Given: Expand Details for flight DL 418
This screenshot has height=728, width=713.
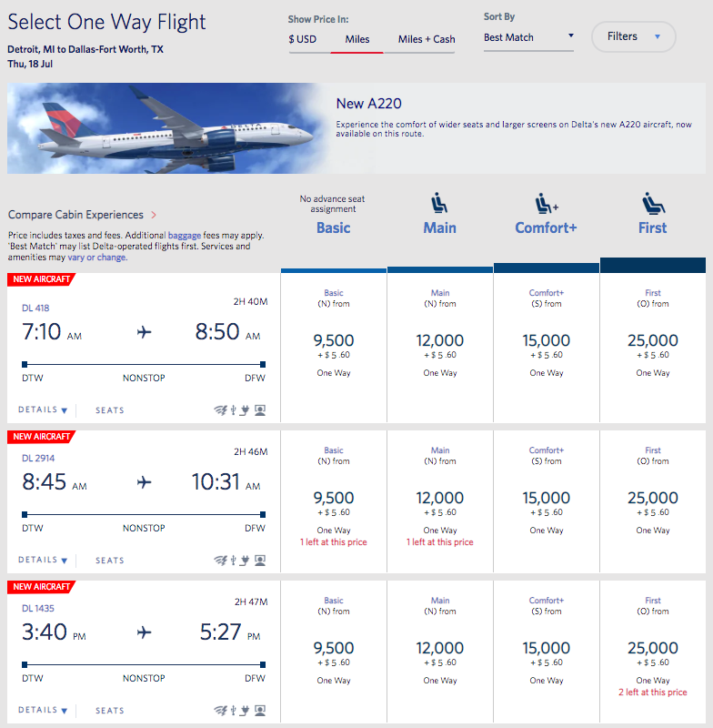Looking at the screenshot, I should (x=43, y=410).
